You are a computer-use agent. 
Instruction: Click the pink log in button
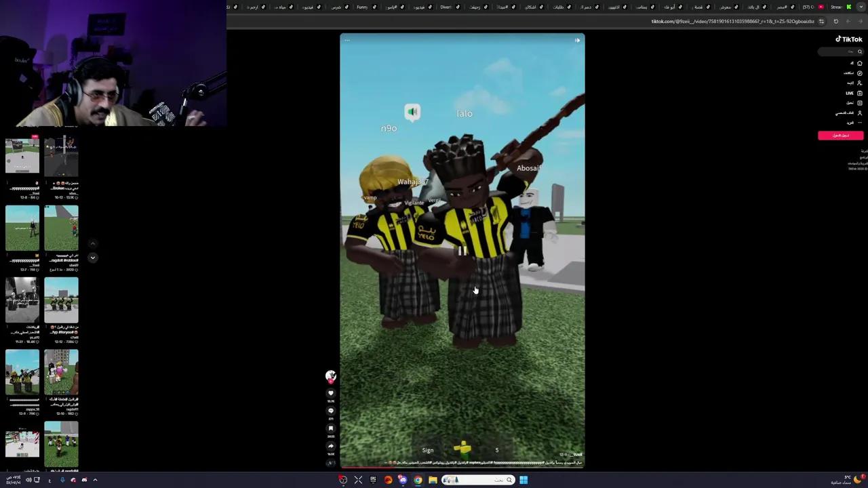point(841,136)
